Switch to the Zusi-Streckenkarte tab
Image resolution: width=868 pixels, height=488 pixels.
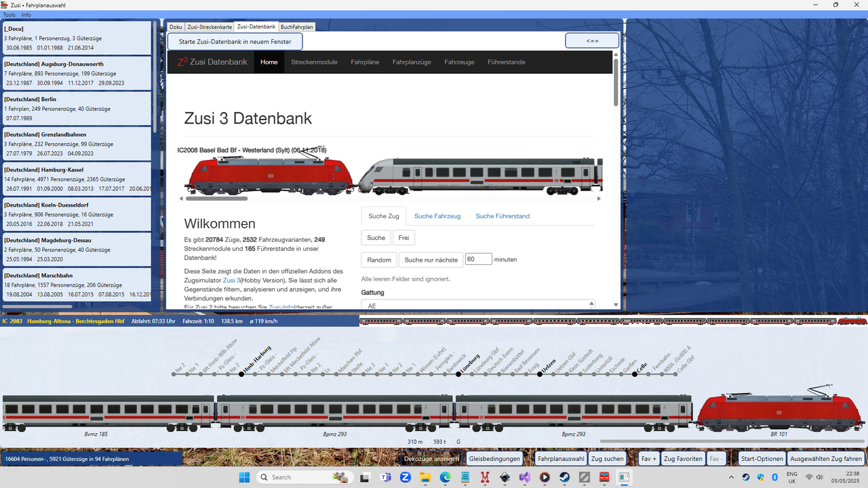tap(210, 27)
